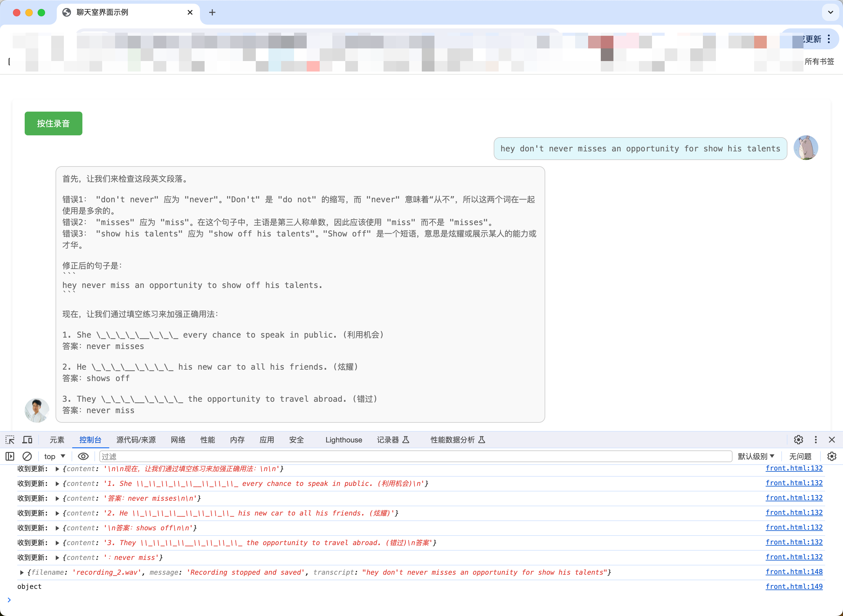
Task: Toggle live expression eye icon
Action: pyautogui.click(x=83, y=456)
